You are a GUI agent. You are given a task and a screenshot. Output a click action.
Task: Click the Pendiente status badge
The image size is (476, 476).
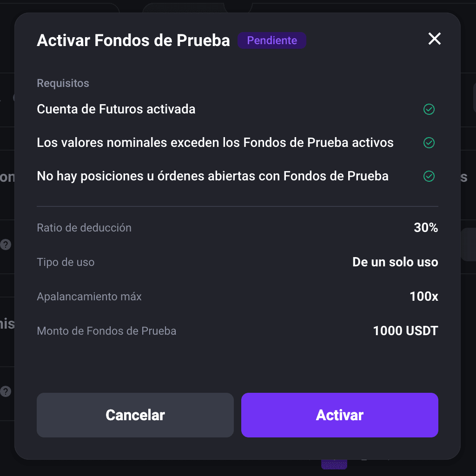click(271, 40)
